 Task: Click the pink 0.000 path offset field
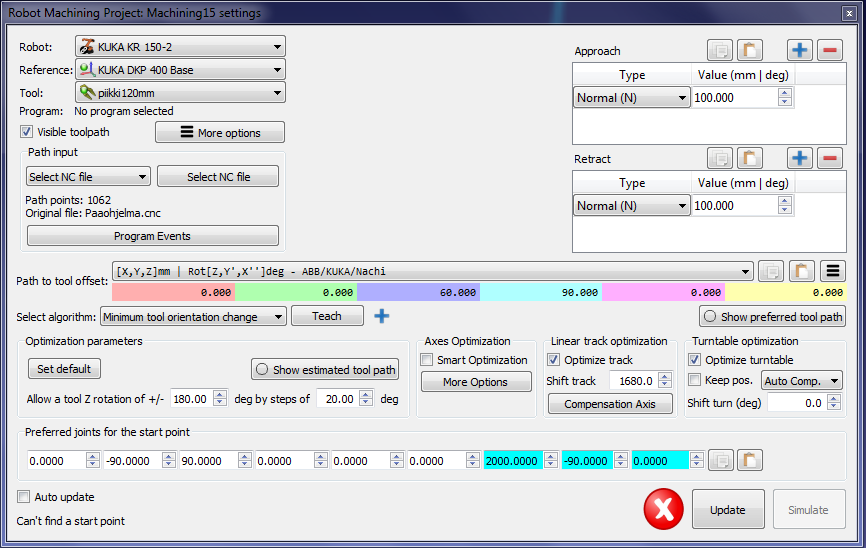(173, 293)
